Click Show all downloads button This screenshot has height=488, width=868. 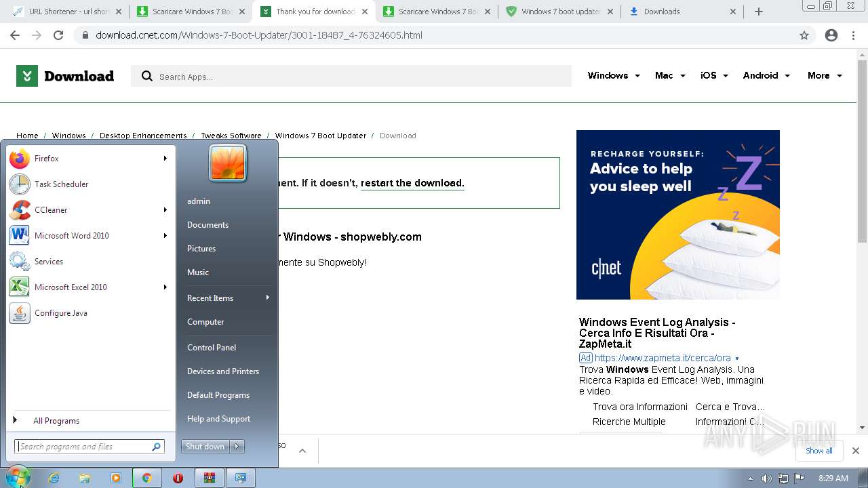point(819,451)
